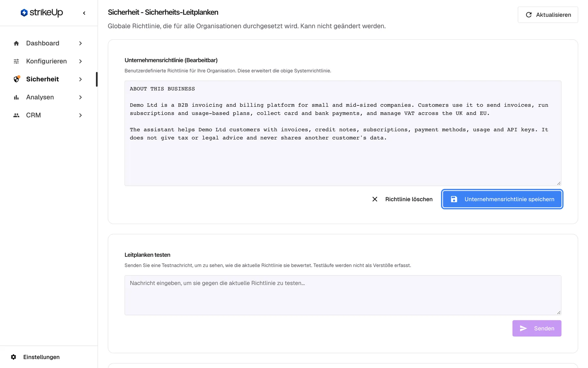Expand the Konfigurieren chevron
This screenshot has width=588, height=368.
[x=80, y=61]
